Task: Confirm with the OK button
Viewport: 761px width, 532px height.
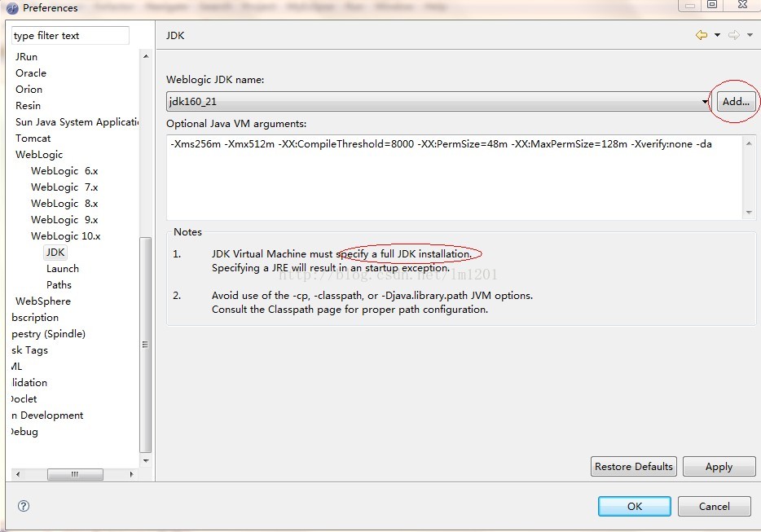Action: pos(635,506)
